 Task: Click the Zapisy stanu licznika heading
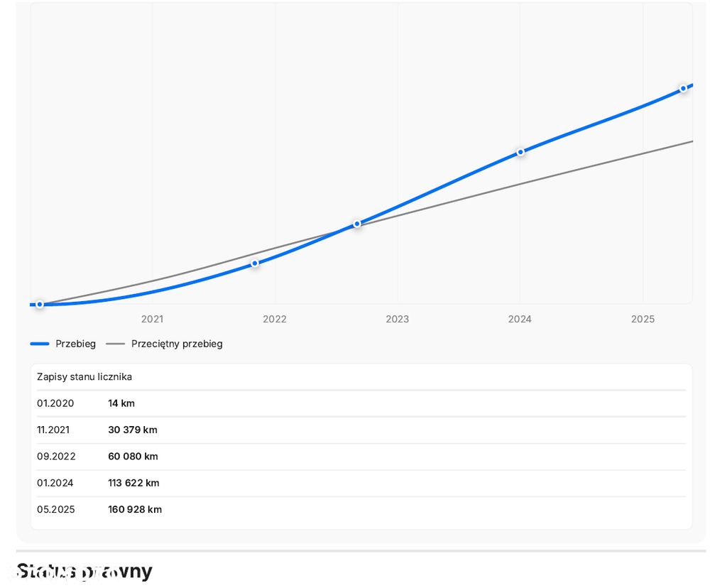pyautogui.click(x=84, y=377)
